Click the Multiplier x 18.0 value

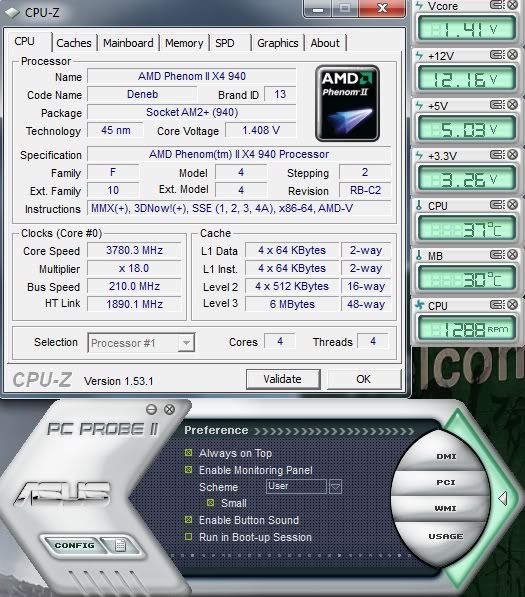[134, 268]
